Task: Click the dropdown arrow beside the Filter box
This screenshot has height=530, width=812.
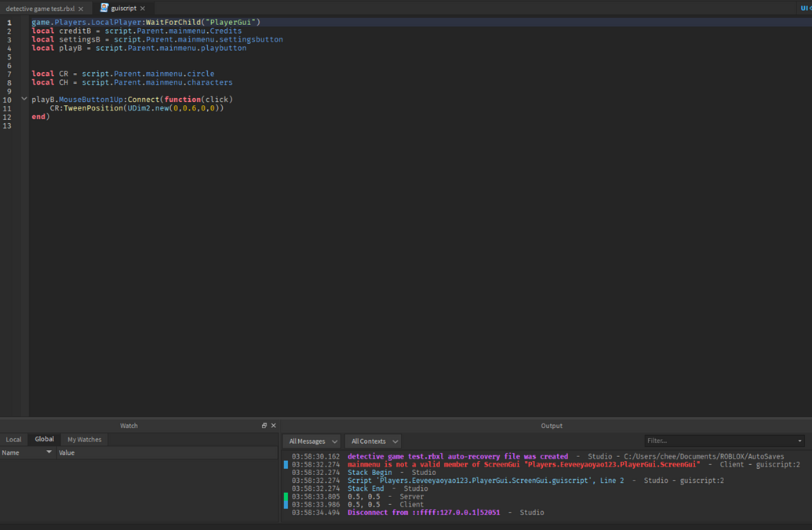Action: [799, 441]
